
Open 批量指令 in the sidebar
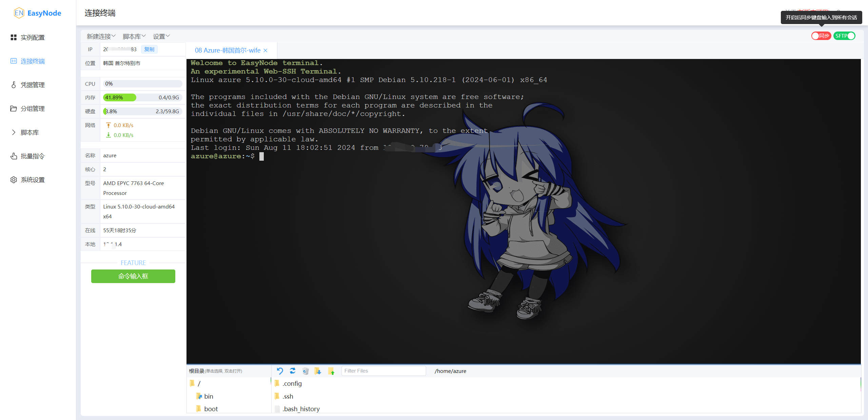click(33, 156)
